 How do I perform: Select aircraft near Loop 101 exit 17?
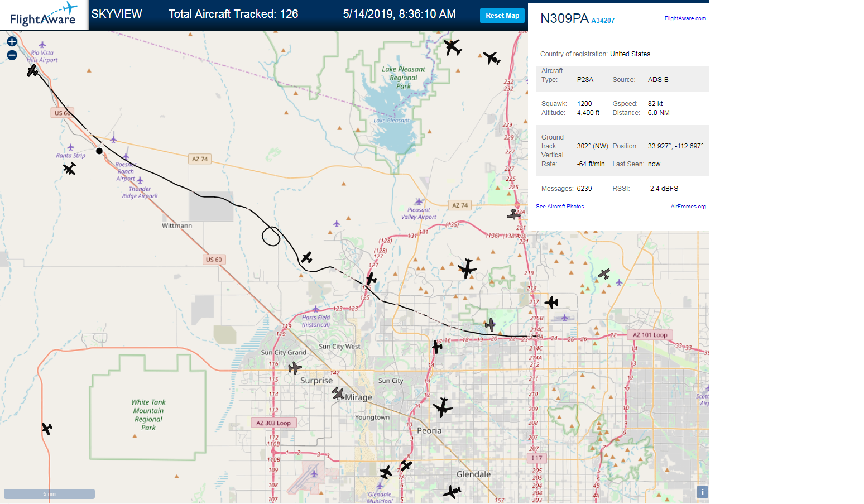pyautogui.click(x=437, y=347)
